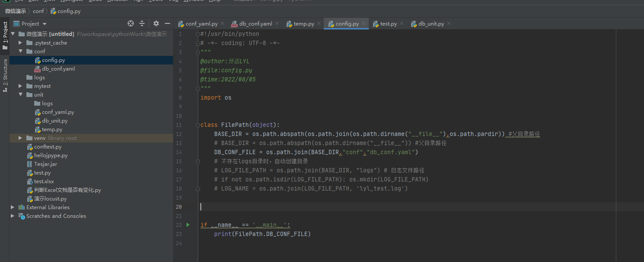Image resolution: width=644 pixels, height=262 pixels.
Task: Expand the mytest folder arrow
Action: [x=20, y=86]
